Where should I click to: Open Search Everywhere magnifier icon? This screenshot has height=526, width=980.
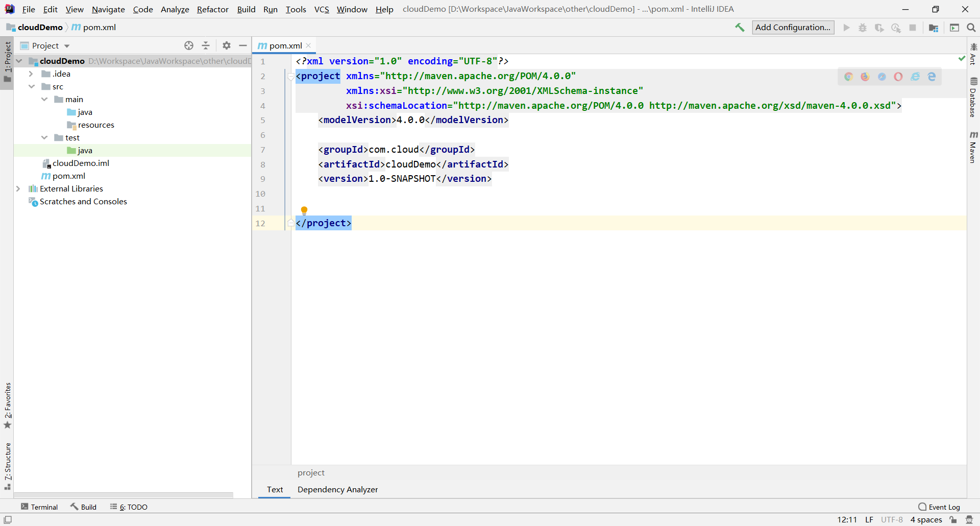(971, 28)
